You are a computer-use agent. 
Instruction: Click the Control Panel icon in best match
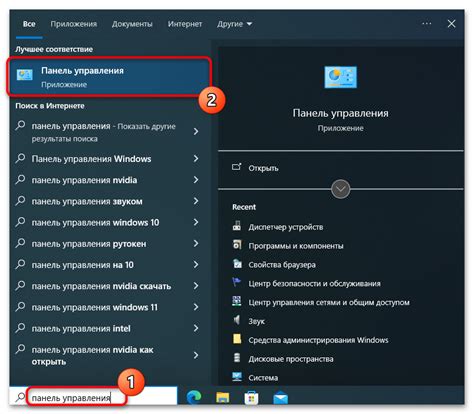point(25,75)
